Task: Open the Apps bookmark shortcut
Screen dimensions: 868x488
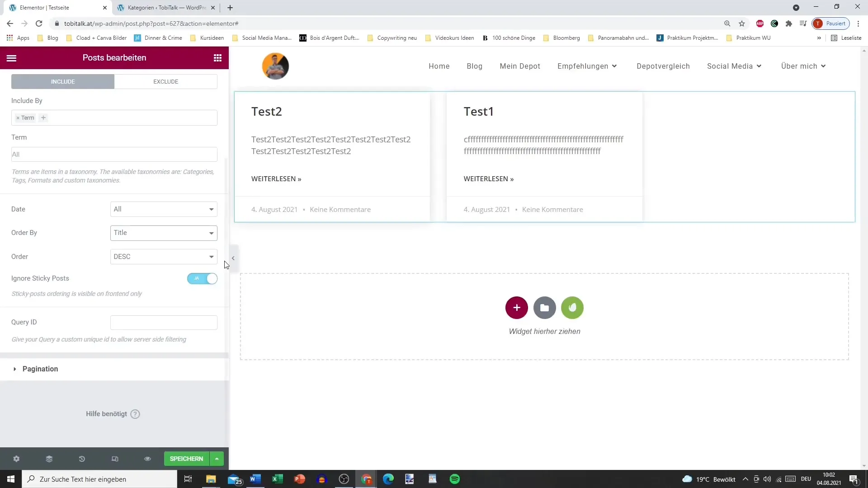Action: pos(18,38)
